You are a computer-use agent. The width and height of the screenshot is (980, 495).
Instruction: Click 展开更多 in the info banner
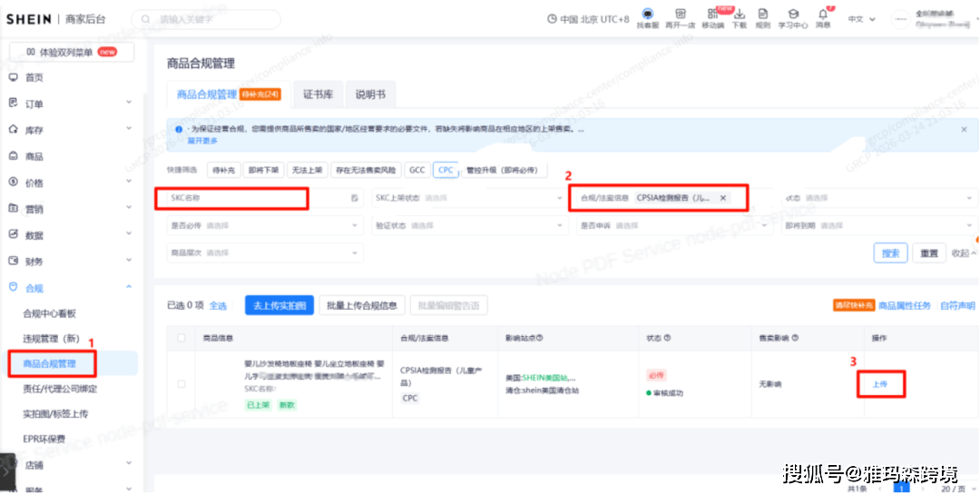(x=202, y=141)
